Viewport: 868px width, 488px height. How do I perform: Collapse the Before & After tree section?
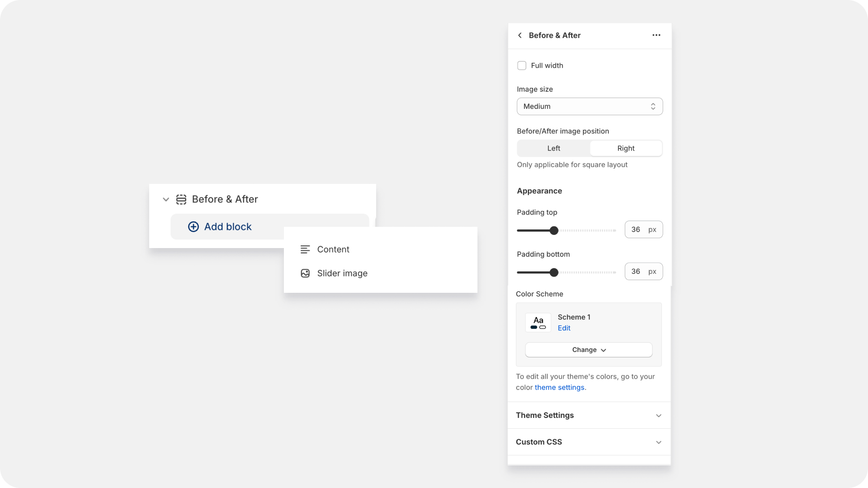[166, 199]
